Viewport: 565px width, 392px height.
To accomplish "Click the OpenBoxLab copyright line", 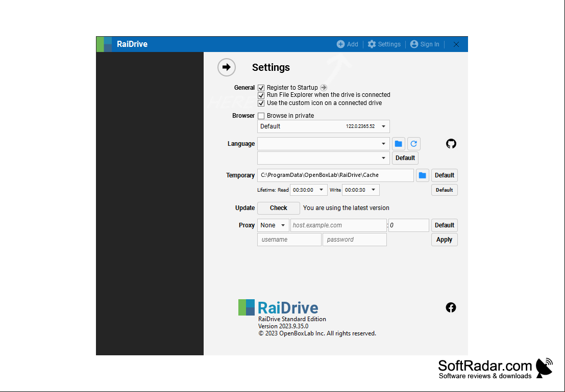I will point(317,333).
